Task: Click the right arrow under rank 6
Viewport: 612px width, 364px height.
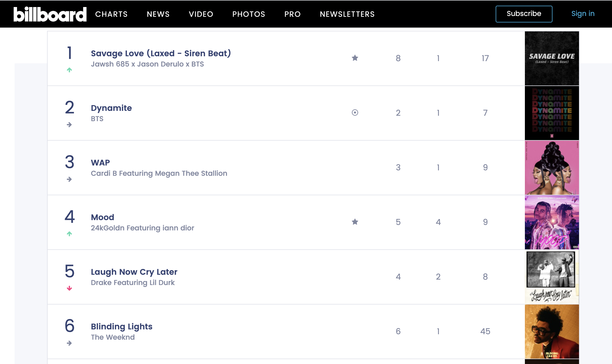Action: tap(69, 343)
